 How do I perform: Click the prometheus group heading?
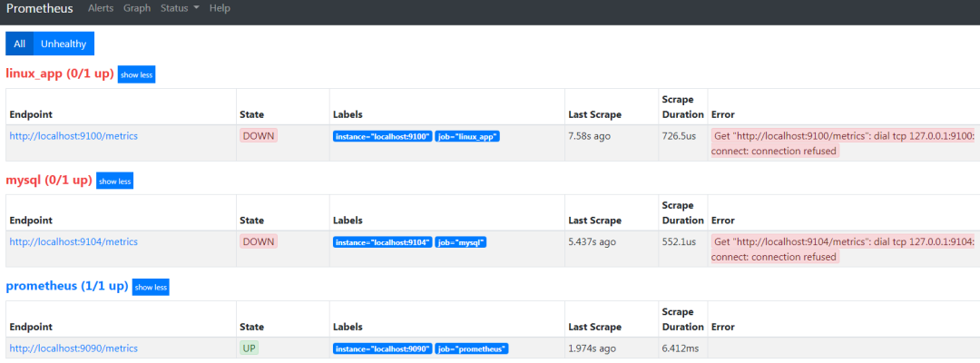[66, 286]
